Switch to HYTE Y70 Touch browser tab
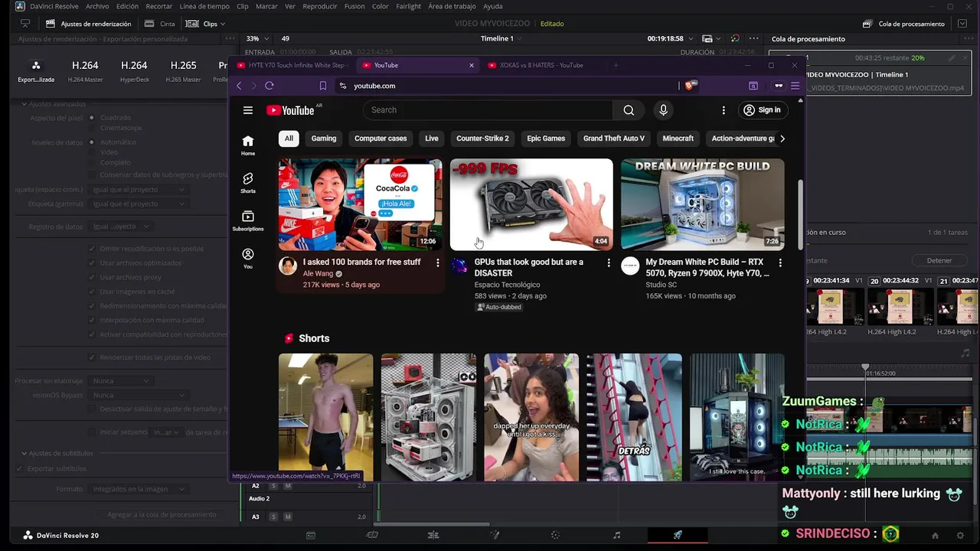Viewport: 980px width, 551px height. [x=291, y=65]
